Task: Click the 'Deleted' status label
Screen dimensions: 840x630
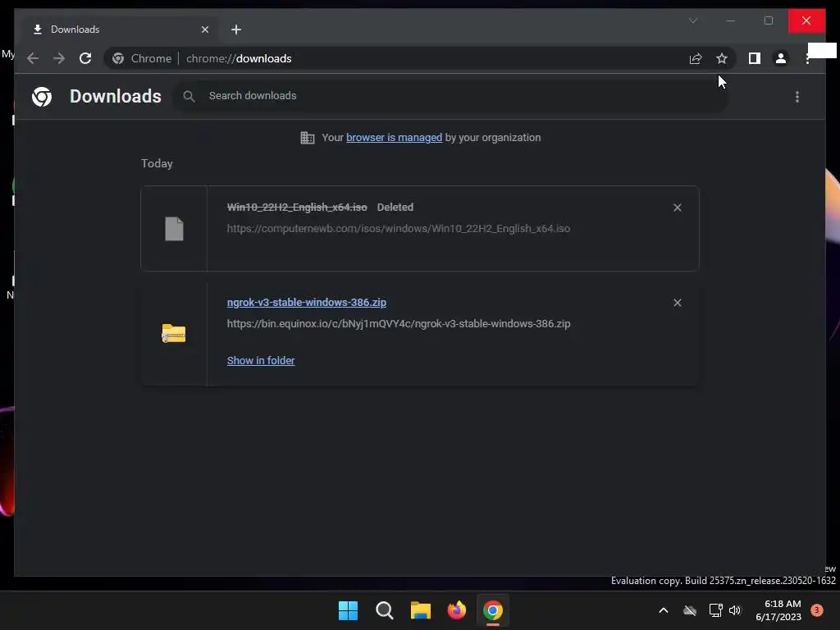Action: (x=395, y=208)
